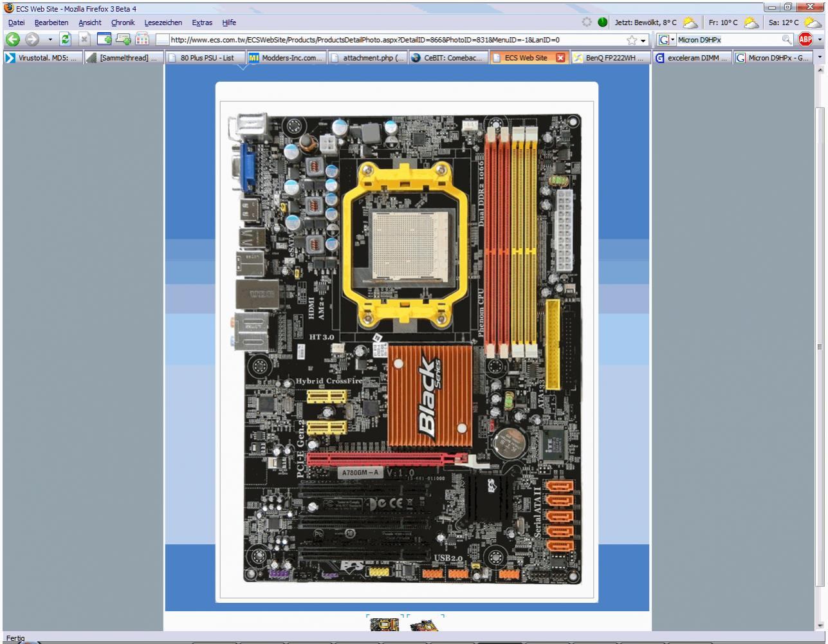Click the site identity icon in address bar
The image size is (828, 644).
[163, 40]
